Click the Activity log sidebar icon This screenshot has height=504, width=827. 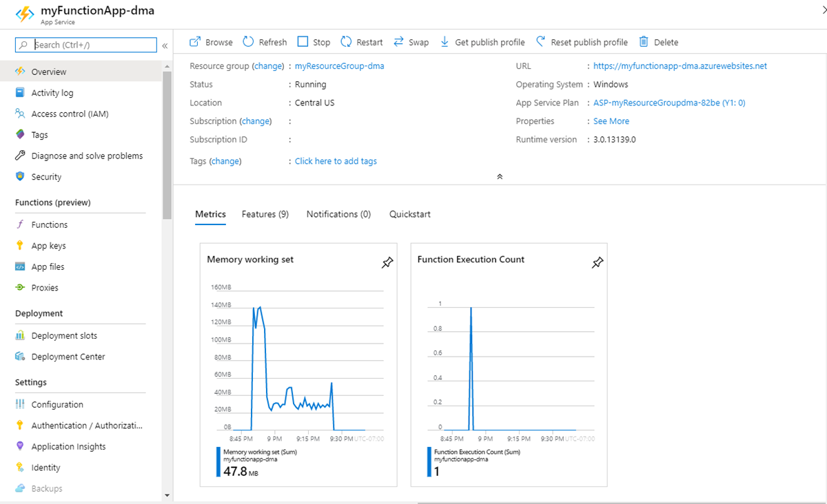[x=20, y=92]
